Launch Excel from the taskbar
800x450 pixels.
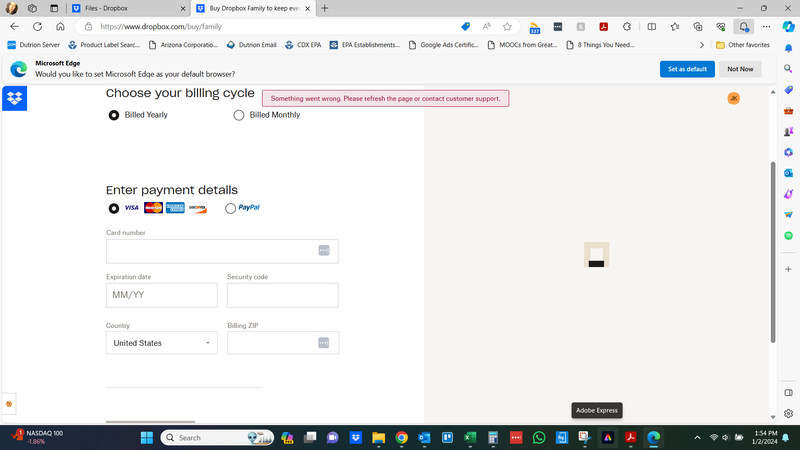(x=470, y=438)
